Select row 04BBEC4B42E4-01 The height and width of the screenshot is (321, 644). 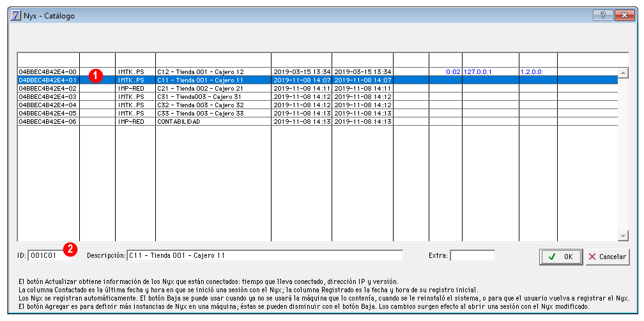(x=318, y=80)
